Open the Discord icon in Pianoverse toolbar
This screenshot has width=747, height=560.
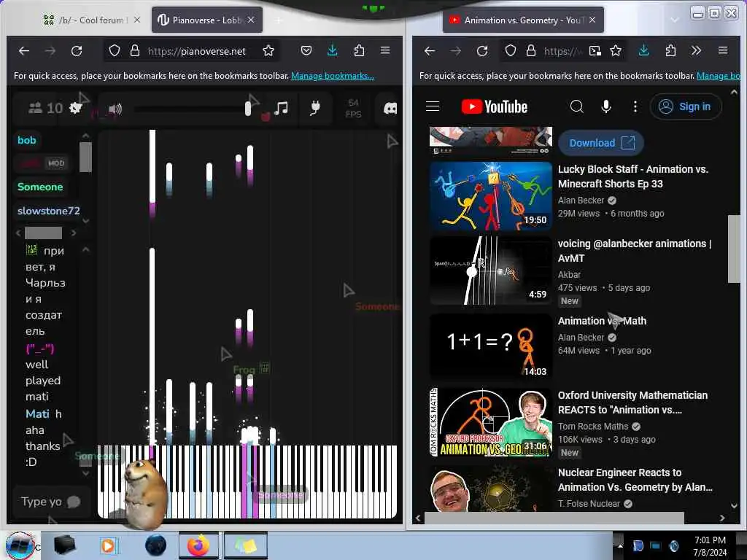(390, 109)
